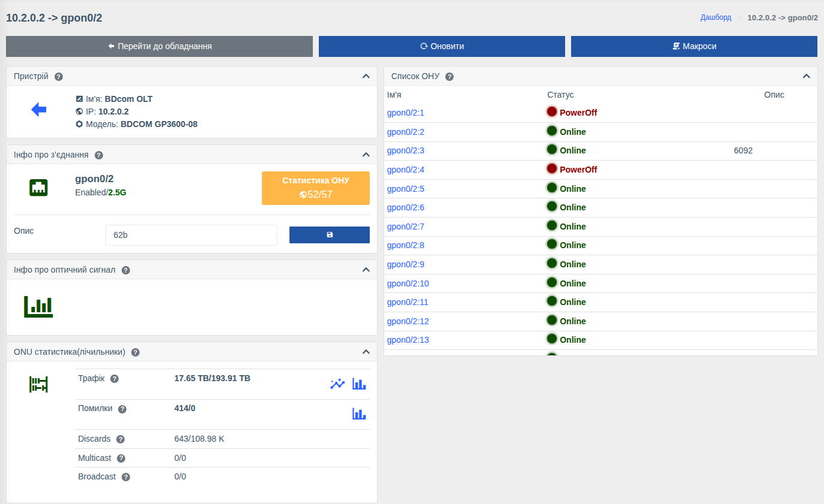Click the Оновити refresh button
824x504 pixels.
coord(442,46)
